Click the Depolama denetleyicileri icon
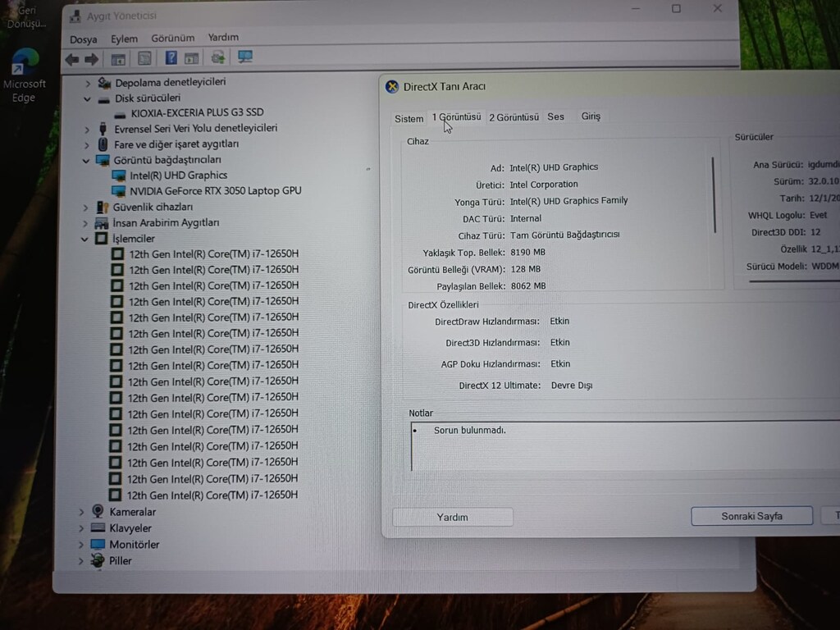Screen dimensions: 840x630 tap(104, 83)
